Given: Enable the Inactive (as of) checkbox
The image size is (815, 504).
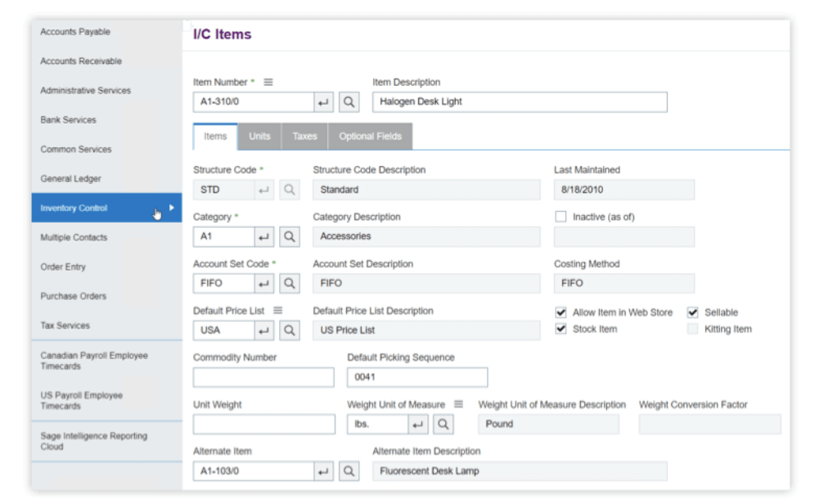Looking at the screenshot, I should [x=561, y=217].
